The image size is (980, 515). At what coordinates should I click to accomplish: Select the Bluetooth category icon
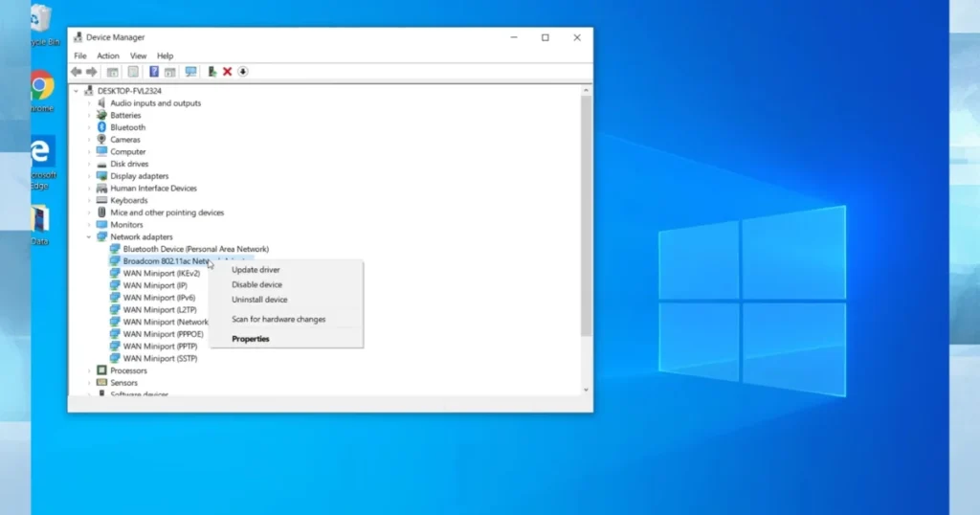pyautogui.click(x=101, y=127)
